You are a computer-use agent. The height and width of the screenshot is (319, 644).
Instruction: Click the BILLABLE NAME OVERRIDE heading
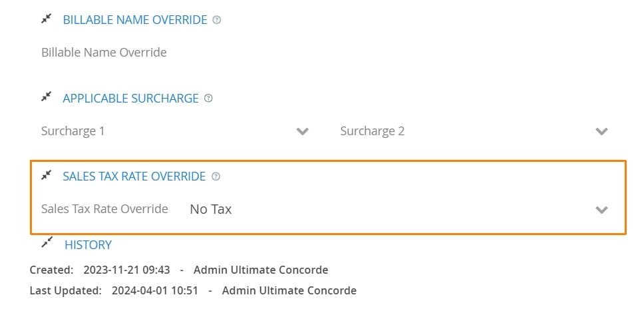pyautogui.click(x=135, y=20)
